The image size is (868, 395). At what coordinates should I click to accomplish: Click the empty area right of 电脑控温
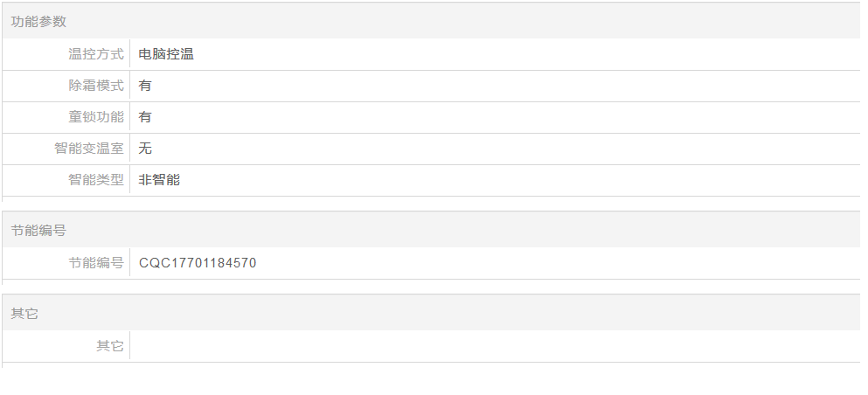[526, 53]
